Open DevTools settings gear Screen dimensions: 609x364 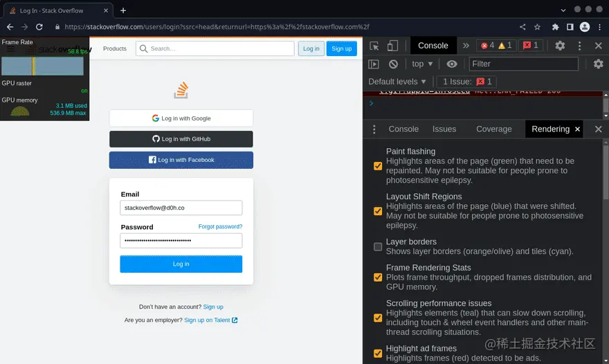click(x=560, y=46)
